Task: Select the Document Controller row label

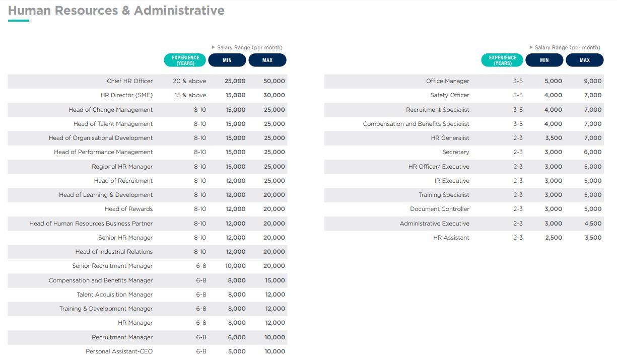Action: coord(439,209)
